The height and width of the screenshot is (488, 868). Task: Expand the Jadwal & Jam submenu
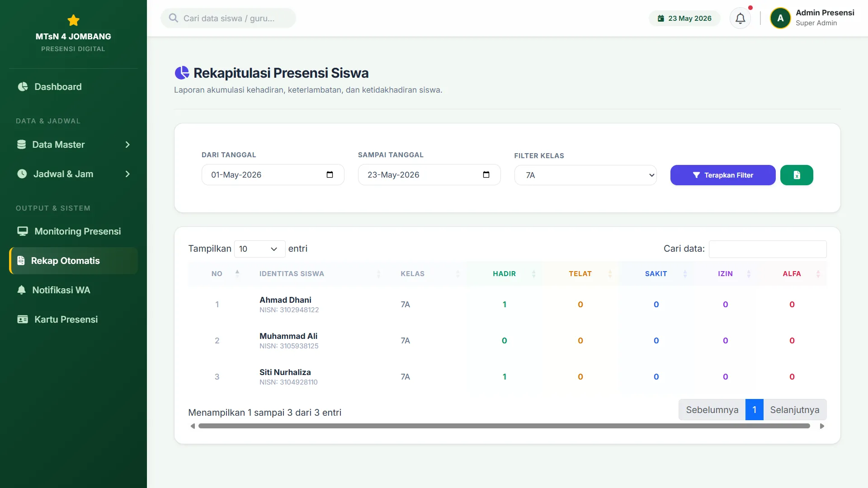[x=73, y=174]
